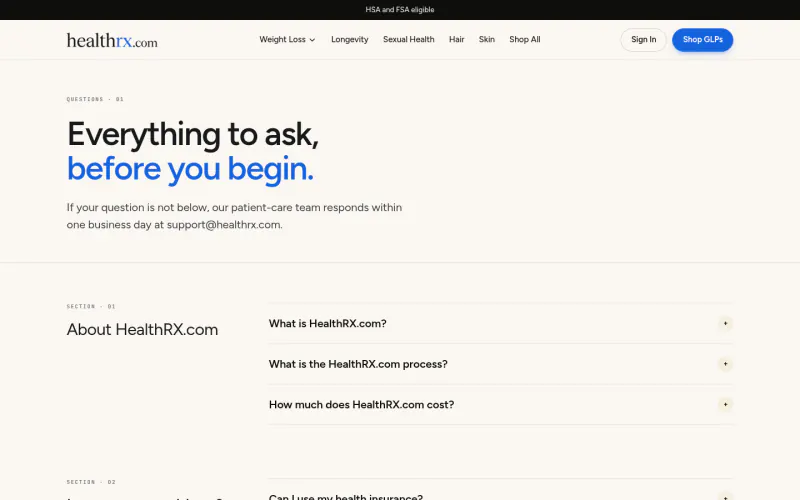Viewport: 800px width, 500px height.
Task: Go to the Longevity page
Action: (349, 39)
